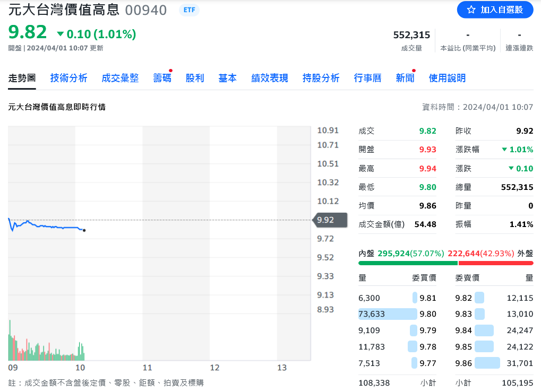Viewport: 541px width, 392px height.
Task: Switch to the 技術分析 tab
Action: (x=68, y=78)
